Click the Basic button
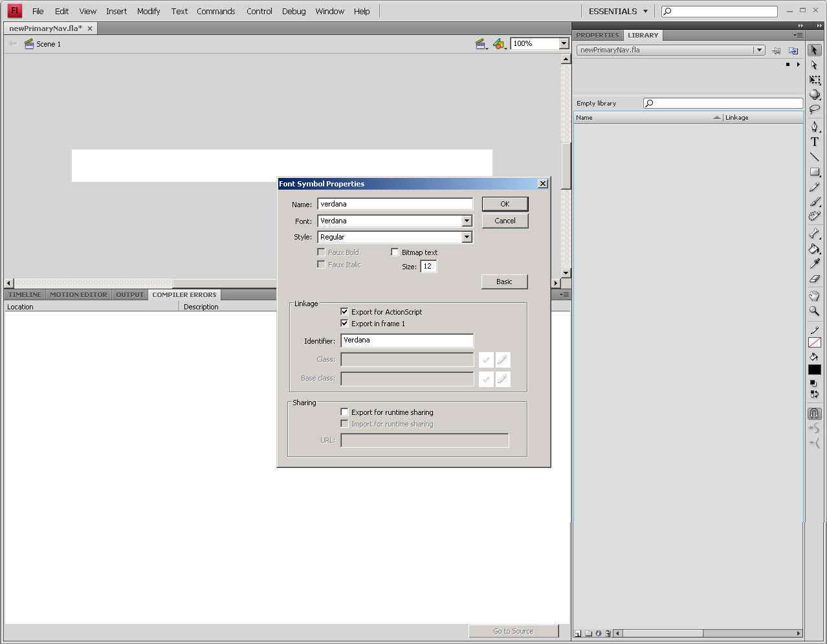The height and width of the screenshot is (644, 827). coord(504,282)
